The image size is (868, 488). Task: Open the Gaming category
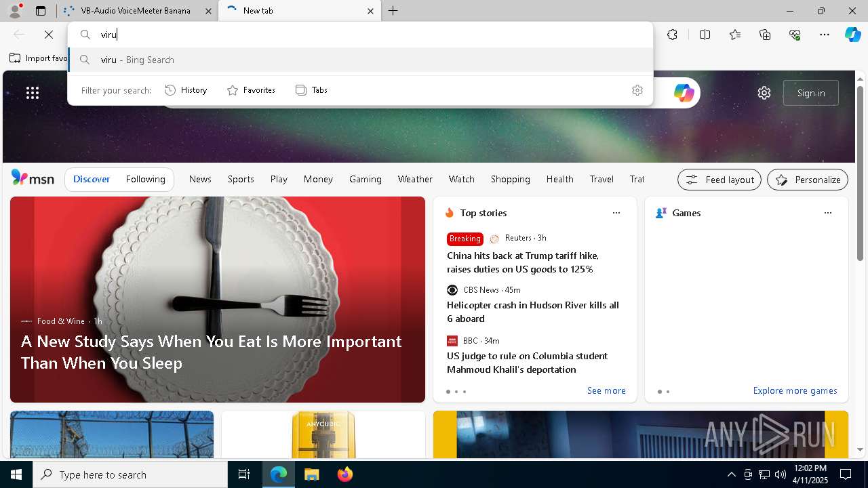click(x=366, y=179)
